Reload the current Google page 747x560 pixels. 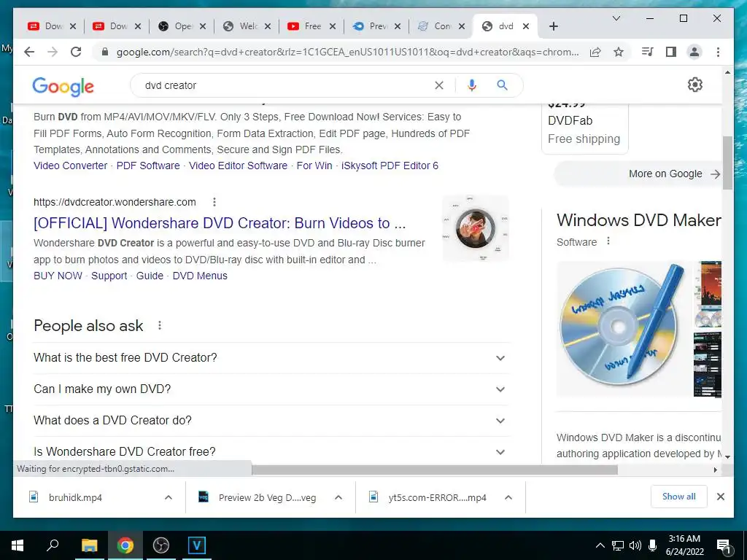(76, 52)
